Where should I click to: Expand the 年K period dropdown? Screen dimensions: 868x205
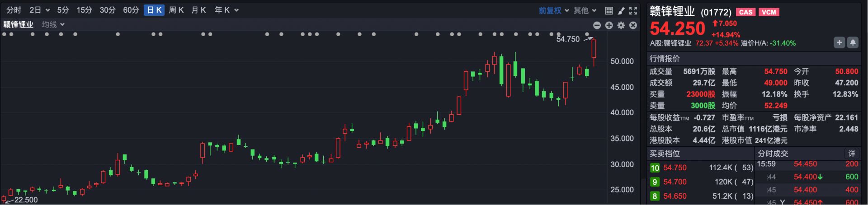coord(226,10)
